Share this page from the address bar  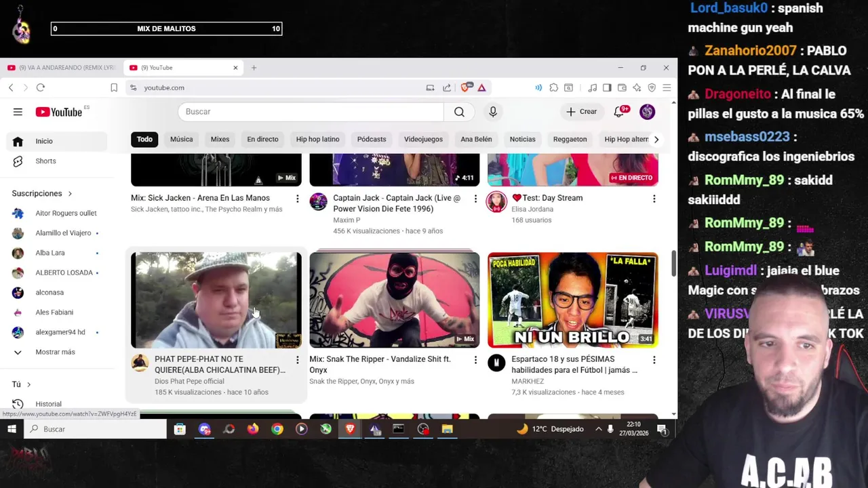tap(447, 87)
